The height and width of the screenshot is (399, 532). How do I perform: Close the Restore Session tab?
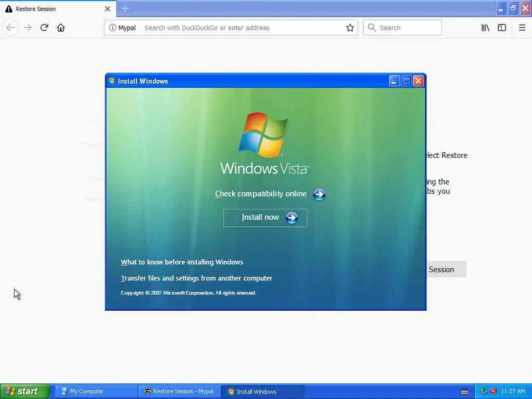108,9
